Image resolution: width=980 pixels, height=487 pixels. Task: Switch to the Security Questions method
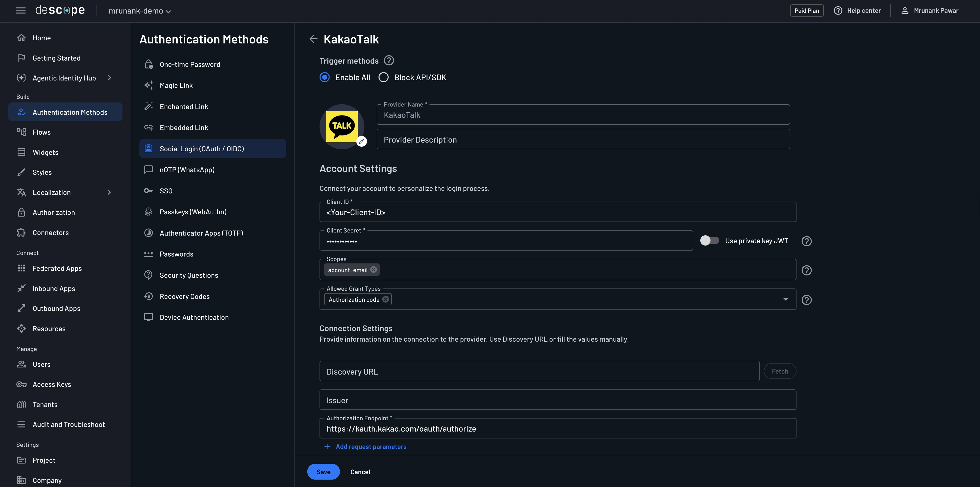coord(189,275)
